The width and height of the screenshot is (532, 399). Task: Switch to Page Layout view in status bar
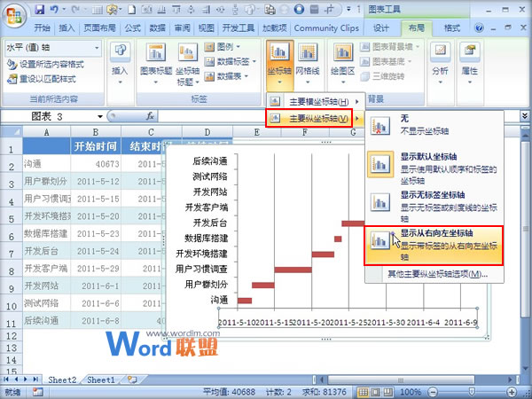(375, 392)
